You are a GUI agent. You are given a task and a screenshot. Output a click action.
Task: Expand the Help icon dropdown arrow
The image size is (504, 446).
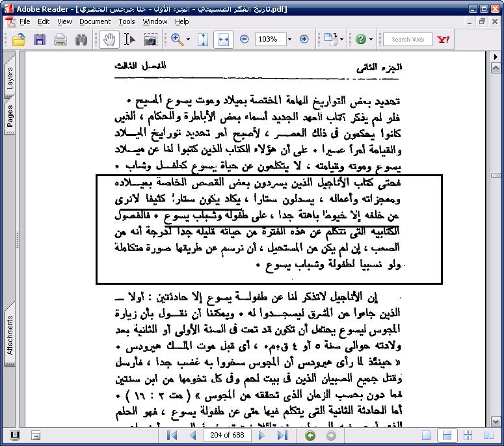[371, 40]
